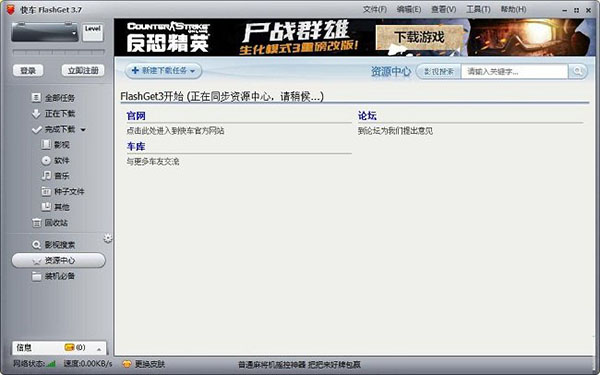The width and height of the screenshot is (600, 375).
Task: Select the 影视 category icon
Action: coord(46,145)
